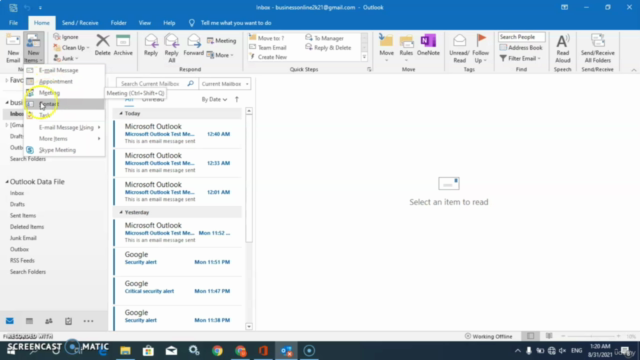Open the Address Book
Image resolution: width=640 pixels, height=360 pixels.
click(x=521, y=47)
